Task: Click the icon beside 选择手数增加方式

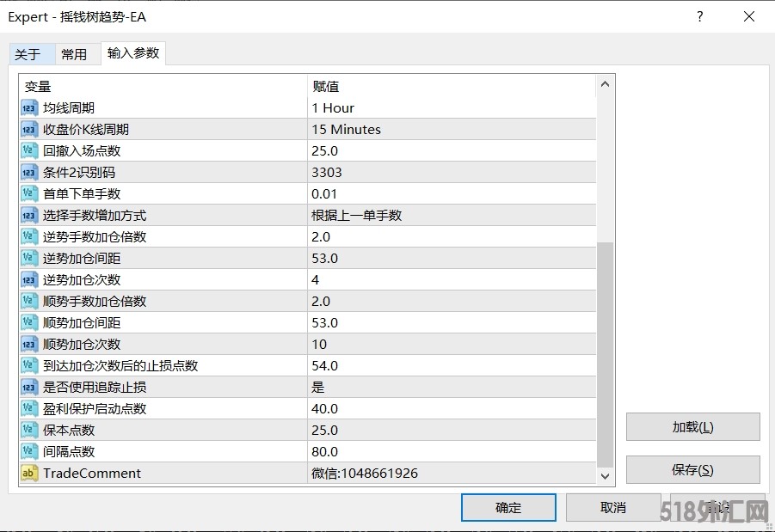Action: 29,216
